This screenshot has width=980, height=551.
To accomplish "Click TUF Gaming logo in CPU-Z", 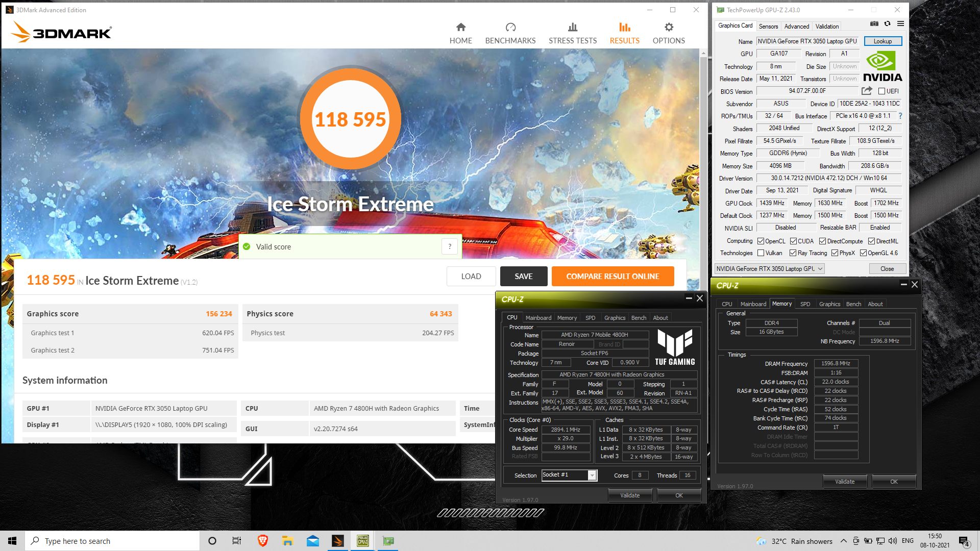I will pyautogui.click(x=675, y=347).
